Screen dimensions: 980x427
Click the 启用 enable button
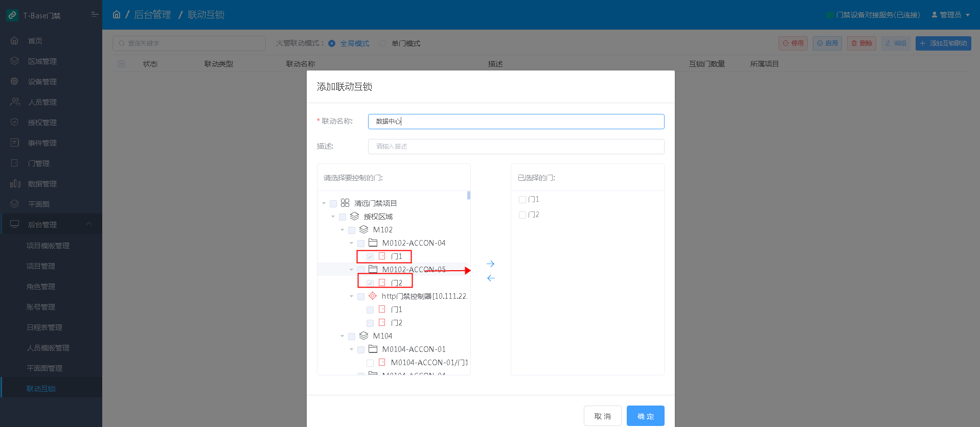click(827, 43)
